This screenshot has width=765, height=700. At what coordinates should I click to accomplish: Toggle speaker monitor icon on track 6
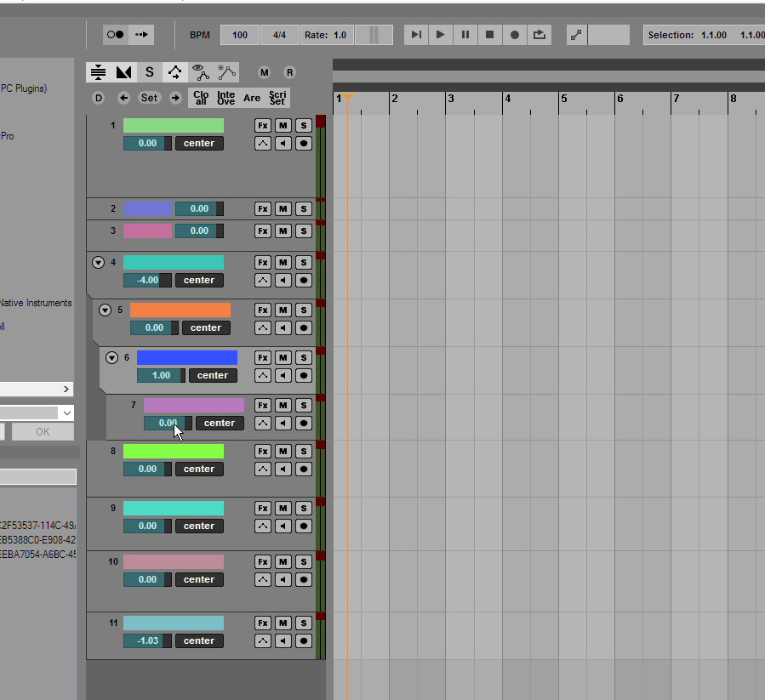283,376
